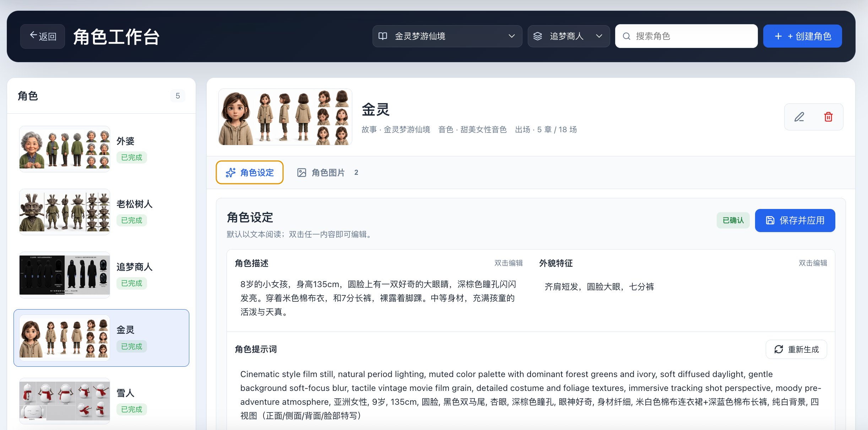Select the 外婆 character thumbnail
Image resolution: width=868 pixels, height=430 pixels.
65,149
